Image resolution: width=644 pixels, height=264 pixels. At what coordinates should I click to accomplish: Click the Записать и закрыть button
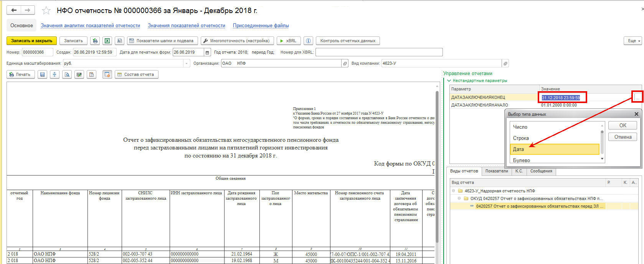pyautogui.click(x=31, y=41)
